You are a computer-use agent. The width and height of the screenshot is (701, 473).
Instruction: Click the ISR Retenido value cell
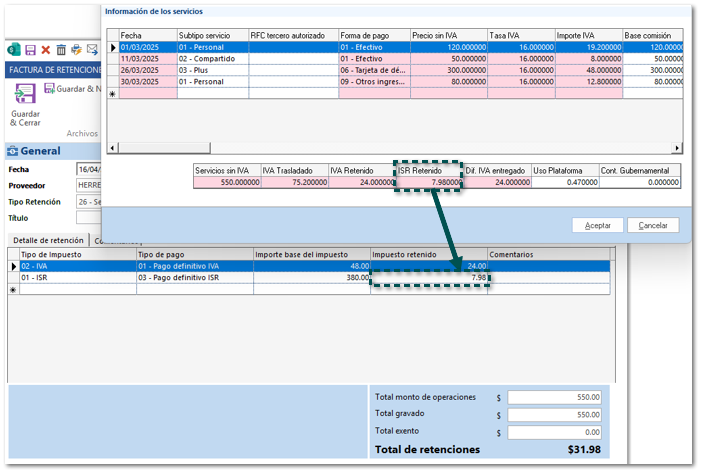tap(429, 182)
